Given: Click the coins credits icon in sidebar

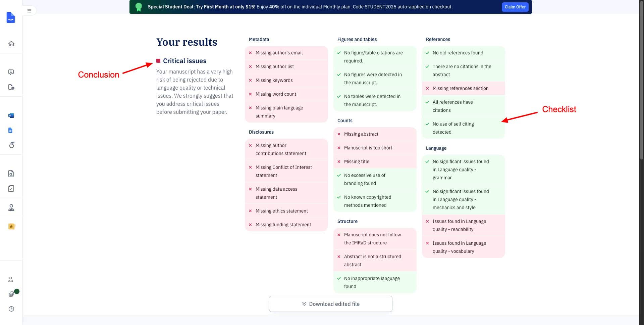Looking at the screenshot, I should pos(11,294).
